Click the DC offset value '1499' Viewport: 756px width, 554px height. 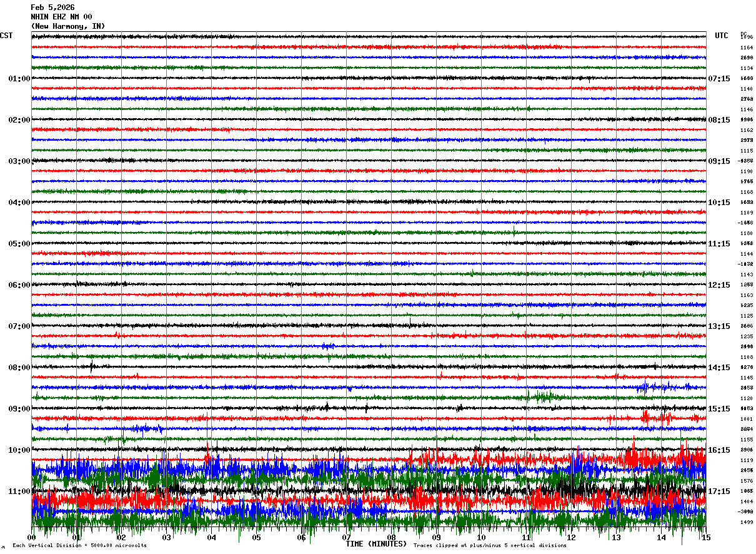tap(747, 522)
